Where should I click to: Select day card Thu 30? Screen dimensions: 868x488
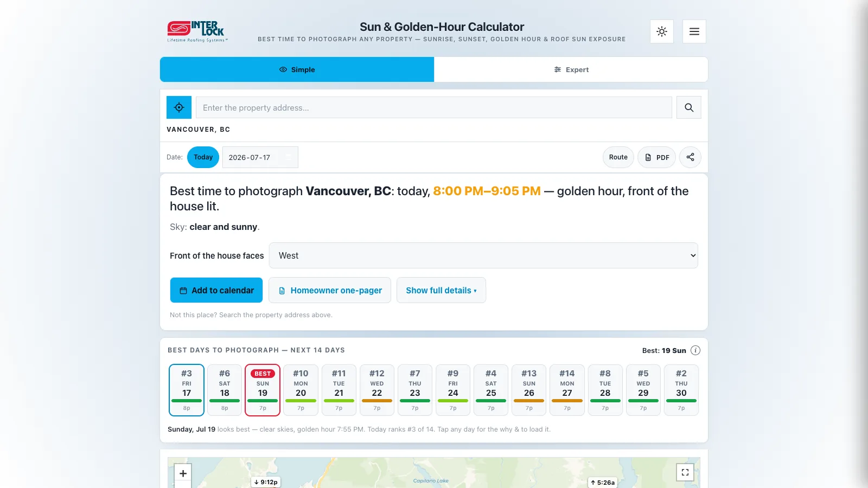point(681,390)
